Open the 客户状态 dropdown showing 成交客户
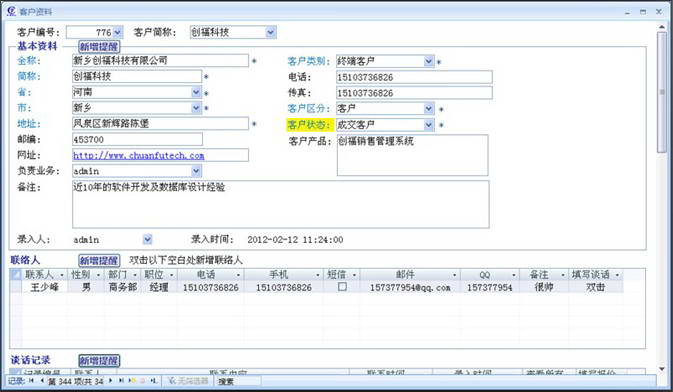The image size is (673, 392). point(428,125)
